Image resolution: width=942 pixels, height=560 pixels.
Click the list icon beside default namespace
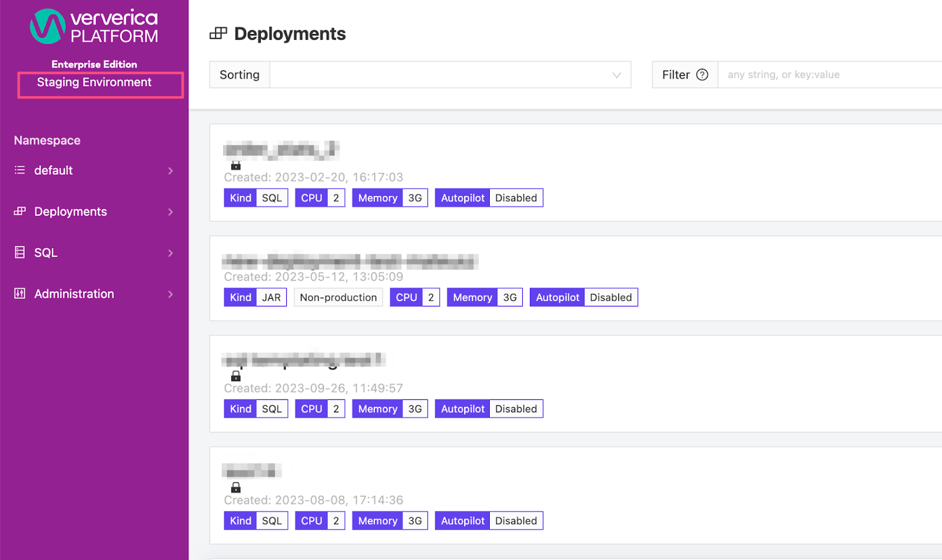[18, 170]
